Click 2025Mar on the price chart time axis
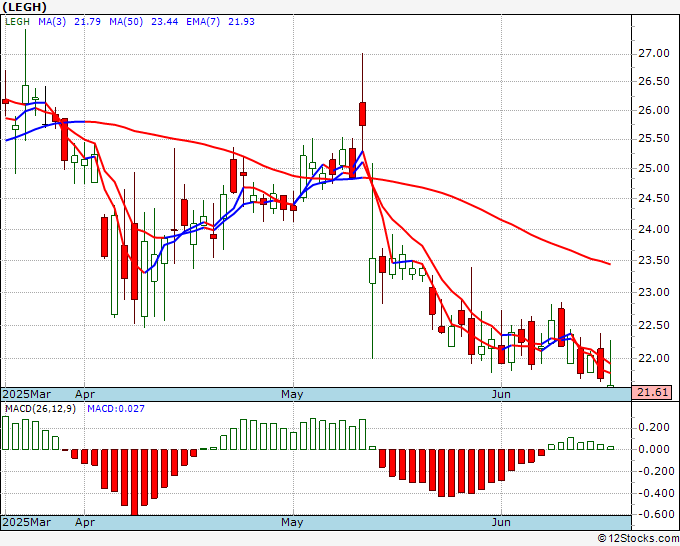Image resolution: width=680 pixels, height=546 pixels. pos(27,394)
